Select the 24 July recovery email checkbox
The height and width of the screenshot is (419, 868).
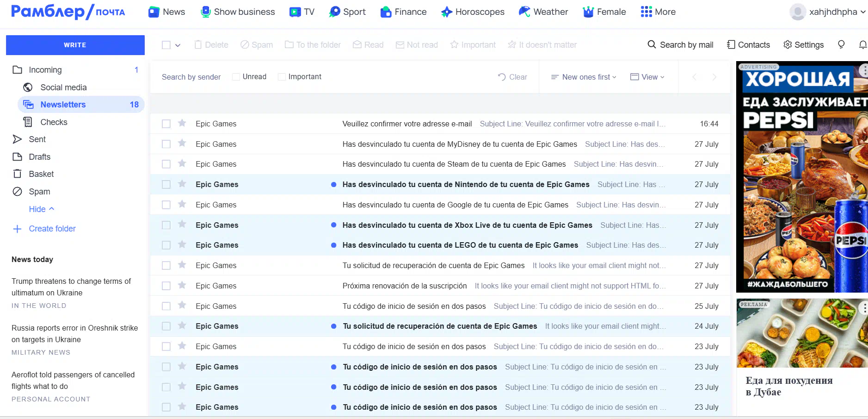(x=166, y=326)
